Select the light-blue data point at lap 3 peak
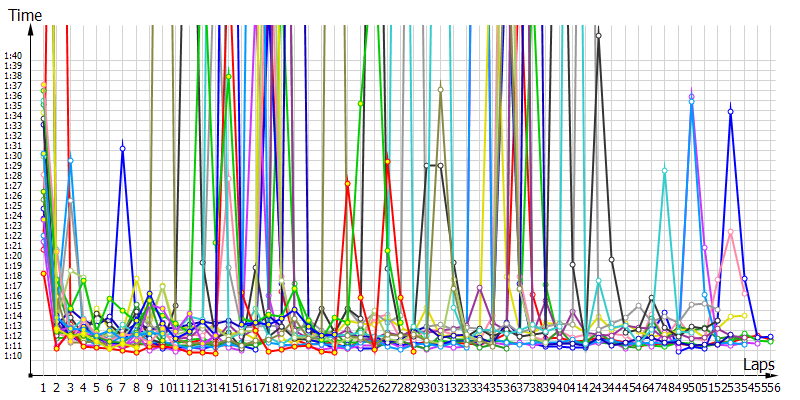This screenshot has height=400, width=800. coord(70,160)
